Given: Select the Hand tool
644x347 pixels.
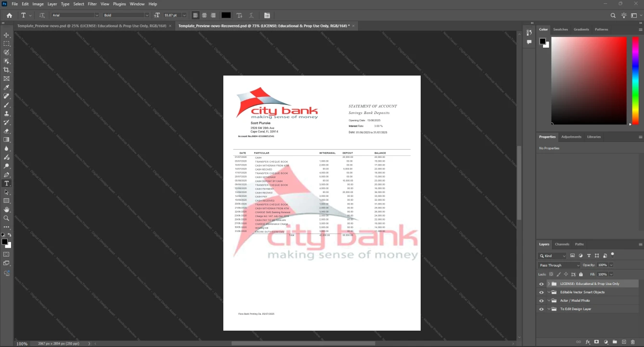Looking at the screenshot, I should pos(6,209).
